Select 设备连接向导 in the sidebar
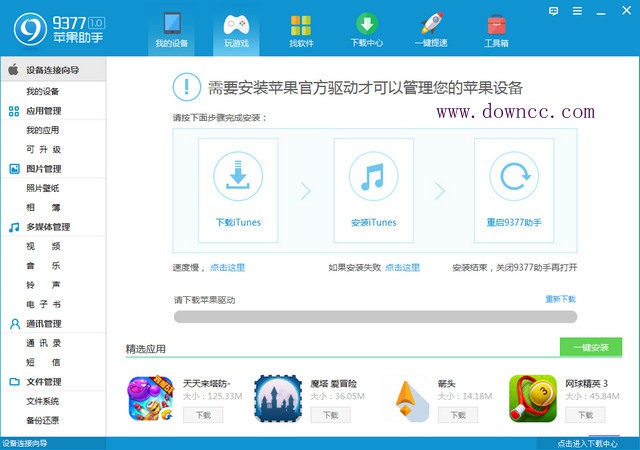This screenshot has width=640, height=450. (53, 70)
